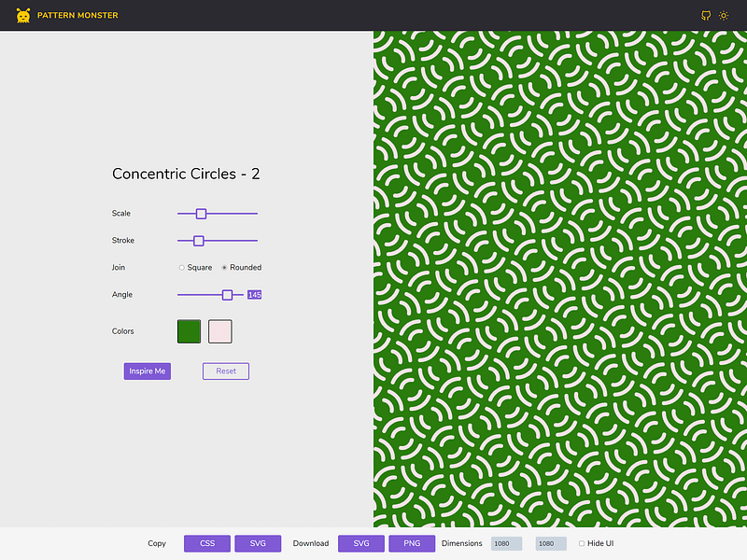The image size is (747, 560).
Task: Open the GitHub repository icon
Action: [705, 16]
